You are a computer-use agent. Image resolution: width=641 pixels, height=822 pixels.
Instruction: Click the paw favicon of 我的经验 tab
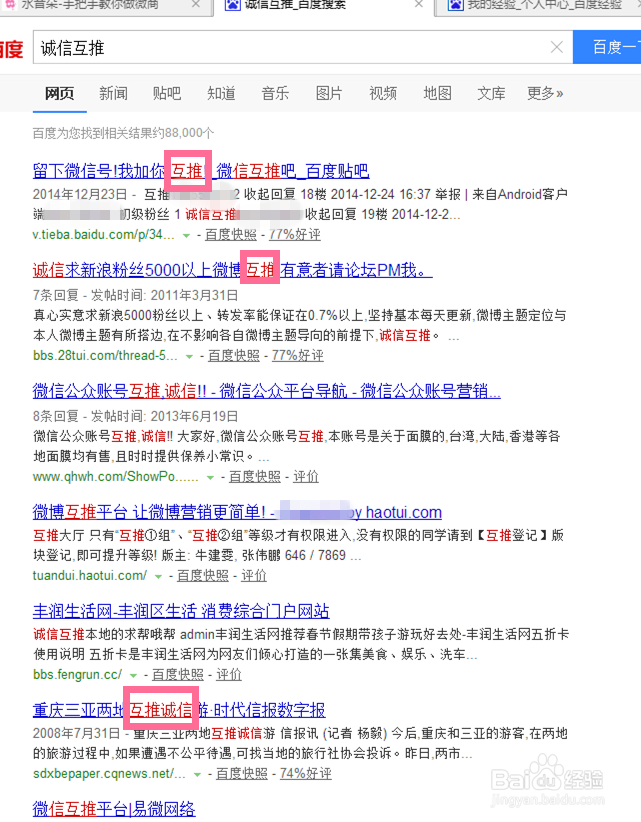[455, 5]
